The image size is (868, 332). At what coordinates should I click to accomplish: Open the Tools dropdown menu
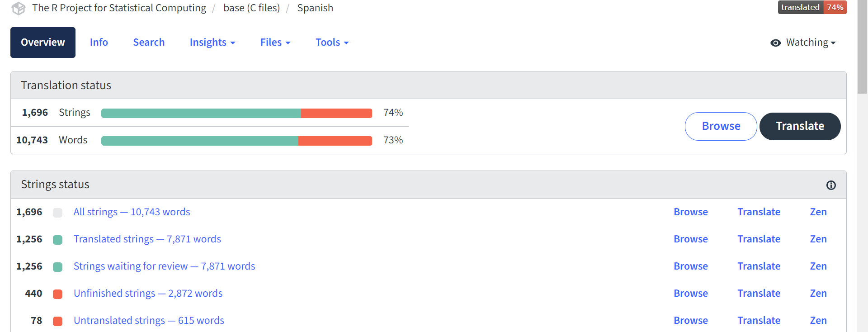coord(332,43)
